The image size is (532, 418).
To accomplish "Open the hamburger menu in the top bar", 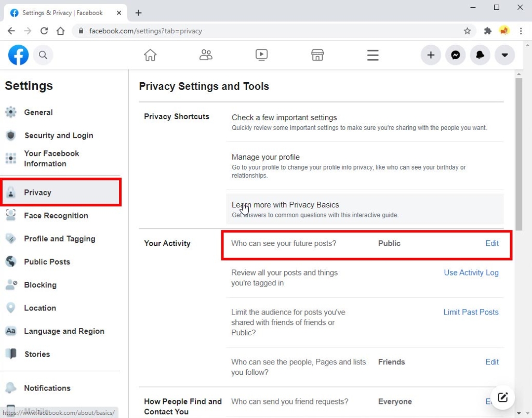I will tap(373, 55).
